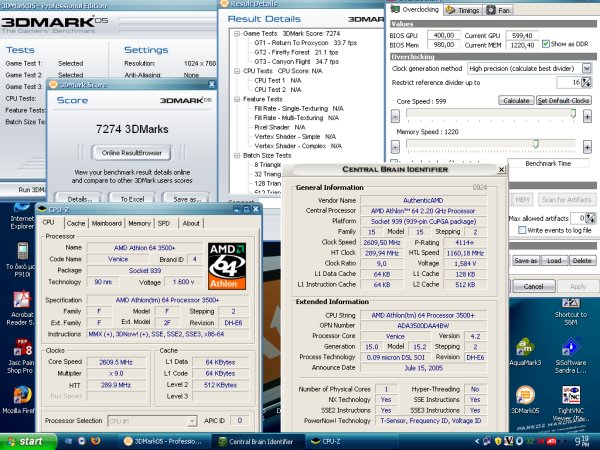Enable Write events to log file checkbox
600x450 pixels.
[522, 230]
